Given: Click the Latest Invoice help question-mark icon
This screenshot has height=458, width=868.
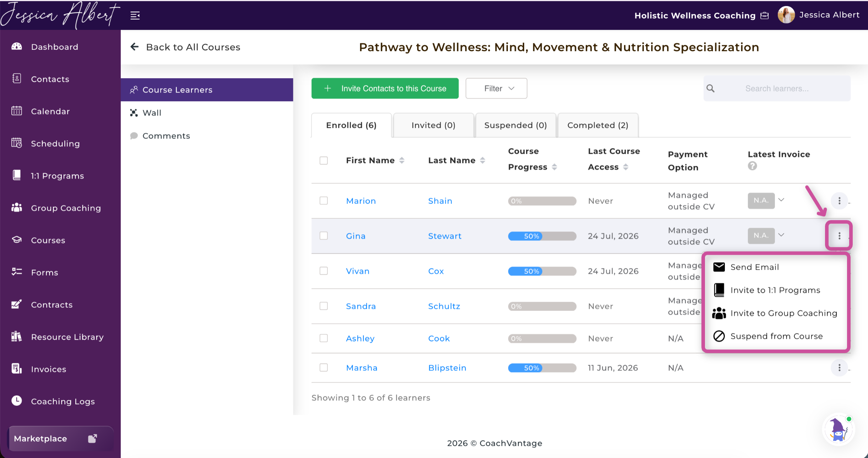Looking at the screenshot, I should point(752,166).
